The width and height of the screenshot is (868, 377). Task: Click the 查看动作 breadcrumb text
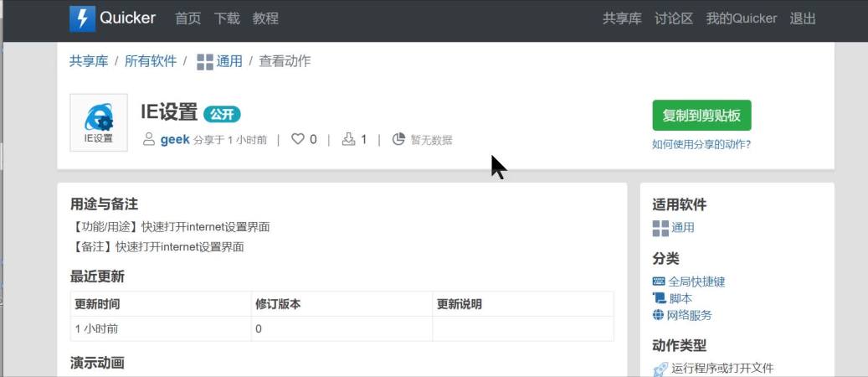tap(285, 61)
